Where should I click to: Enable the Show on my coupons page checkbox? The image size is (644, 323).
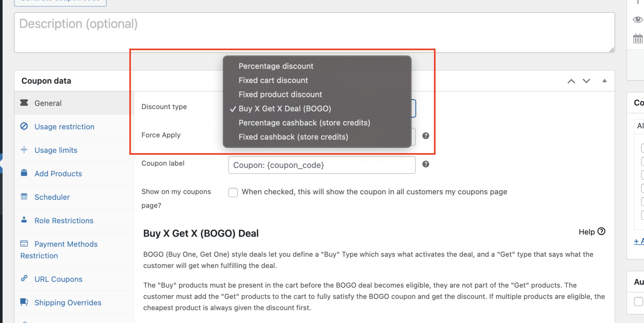(233, 192)
